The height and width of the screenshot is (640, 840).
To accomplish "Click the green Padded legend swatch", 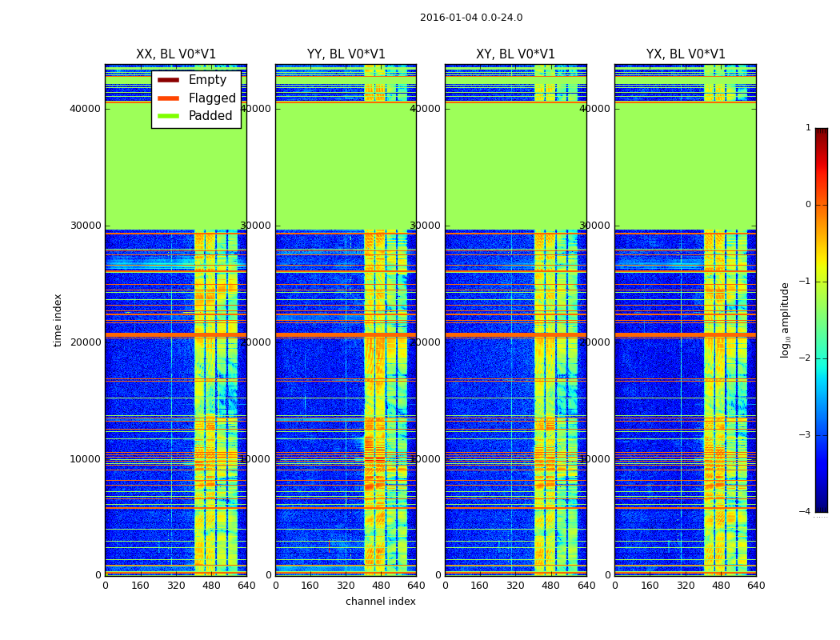I will 168,116.
